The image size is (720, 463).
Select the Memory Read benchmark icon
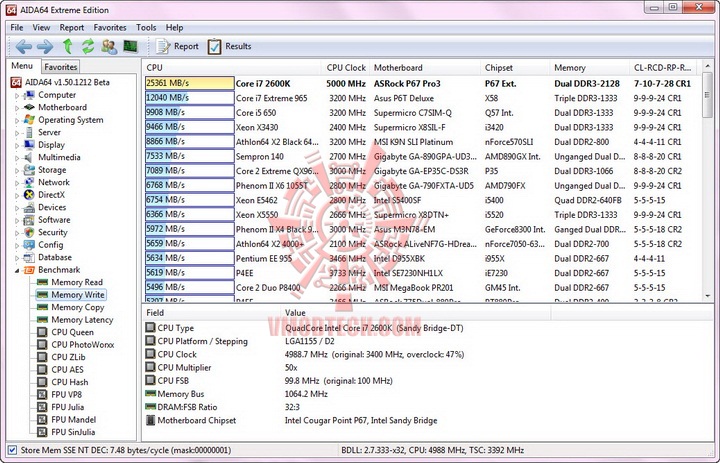(x=42, y=282)
